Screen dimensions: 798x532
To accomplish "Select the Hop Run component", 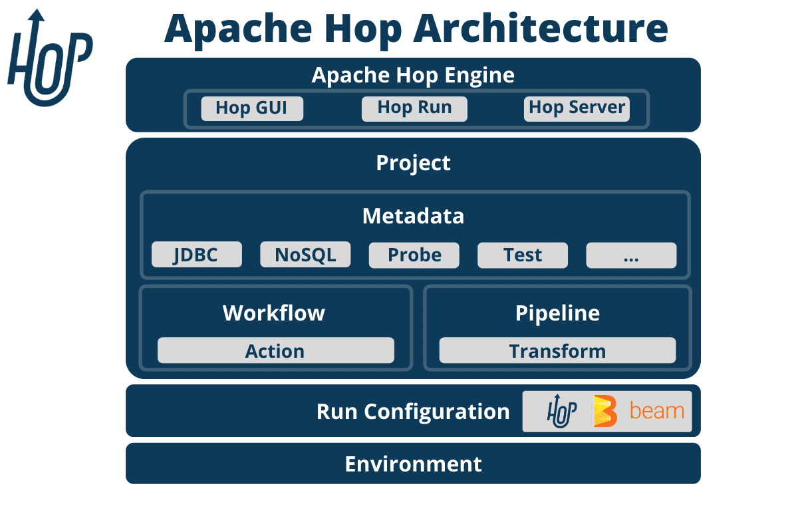I will 414,108.
